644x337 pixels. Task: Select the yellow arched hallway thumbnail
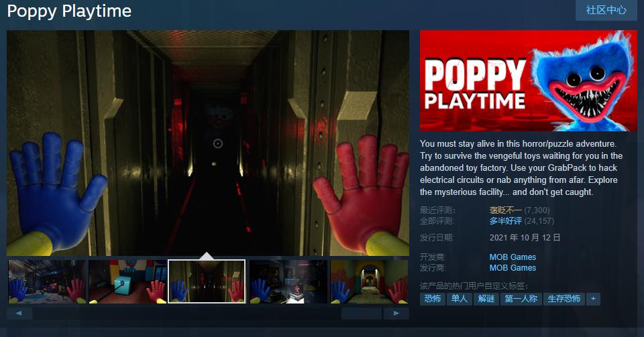[369, 282]
